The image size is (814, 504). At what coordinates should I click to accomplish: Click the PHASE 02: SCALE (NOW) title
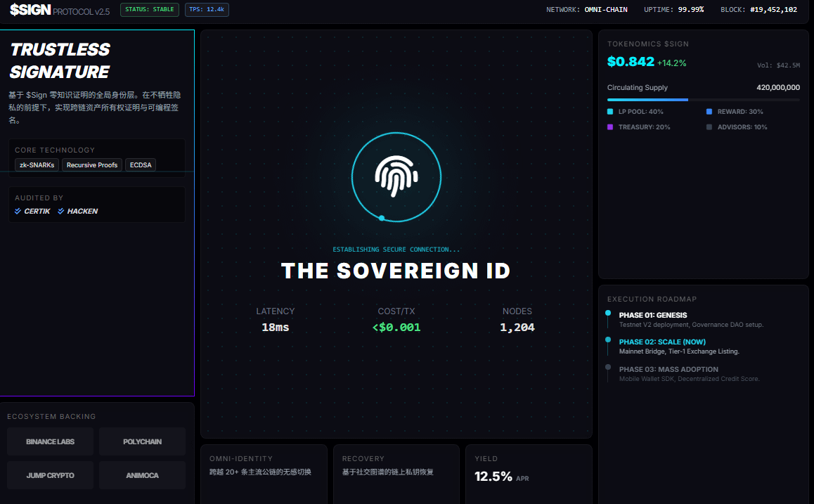coord(662,342)
